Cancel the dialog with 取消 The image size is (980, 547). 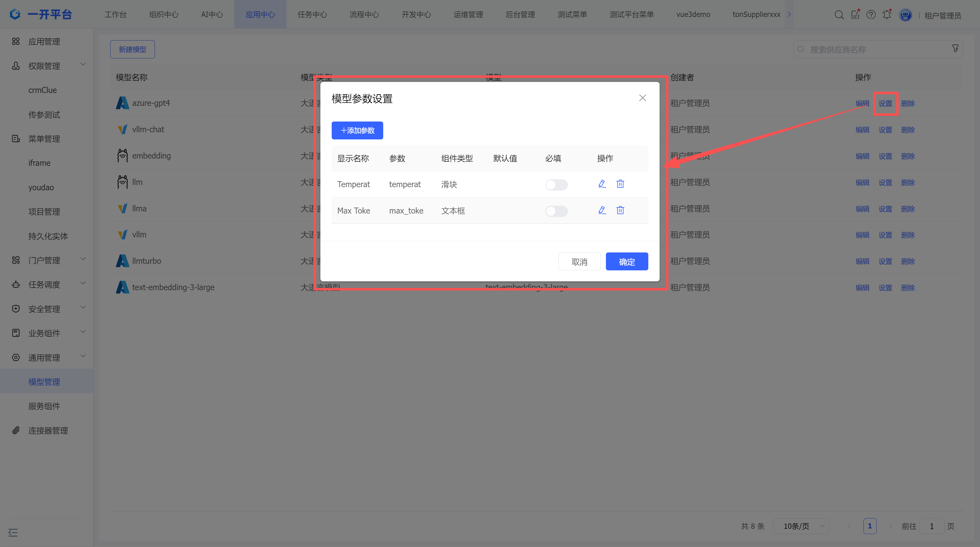(579, 262)
